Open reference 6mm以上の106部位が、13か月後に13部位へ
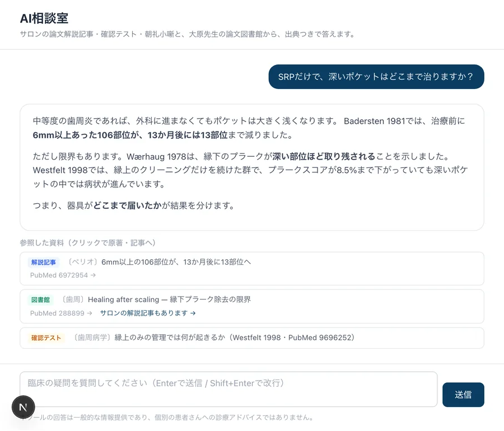This screenshot has width=504, height=431. 252,269
